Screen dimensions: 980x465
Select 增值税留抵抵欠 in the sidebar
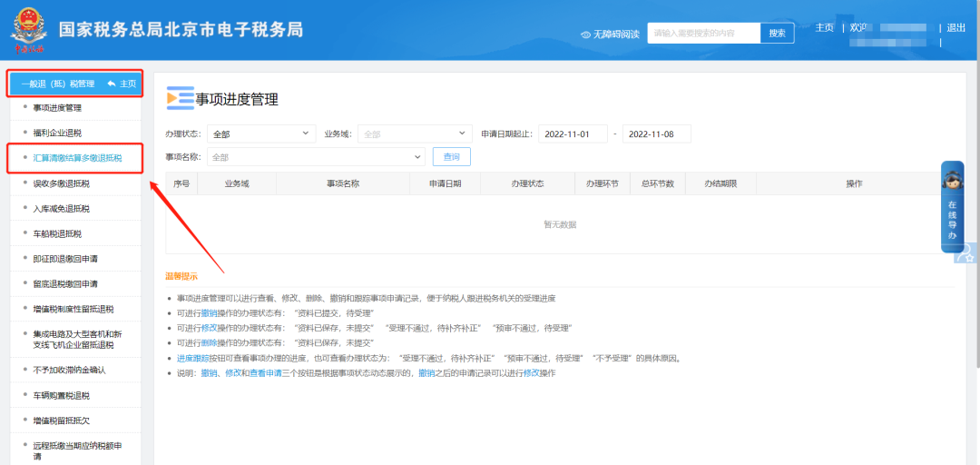tap(62, 420)
